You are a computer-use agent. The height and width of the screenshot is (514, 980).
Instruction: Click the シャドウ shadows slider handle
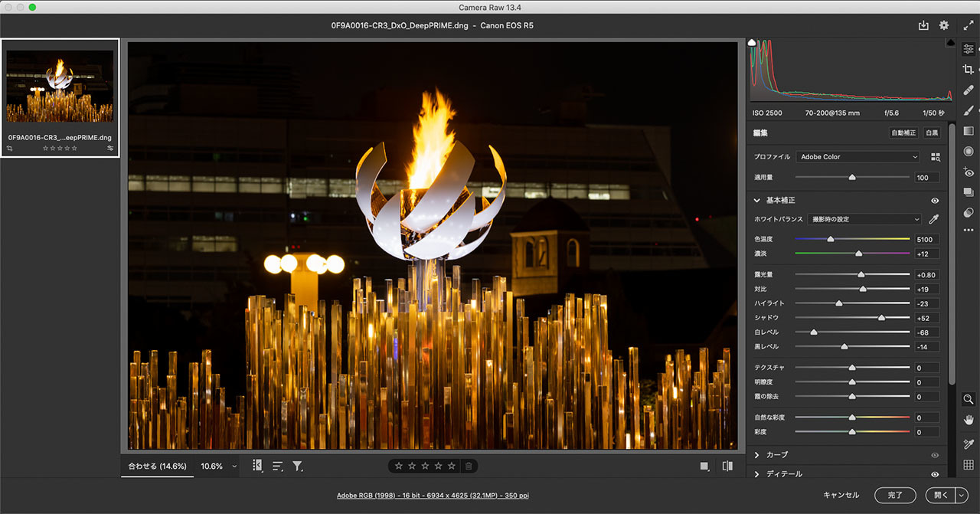click(x=881, y=318)
